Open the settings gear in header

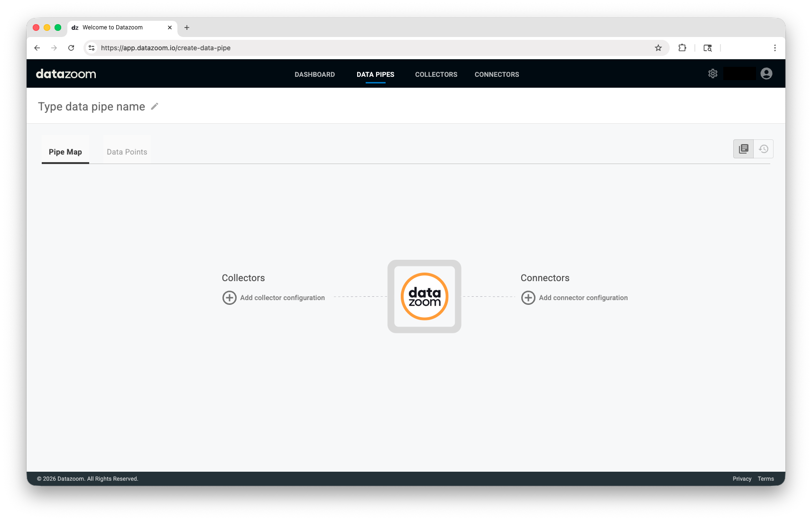tap(712, 73)
